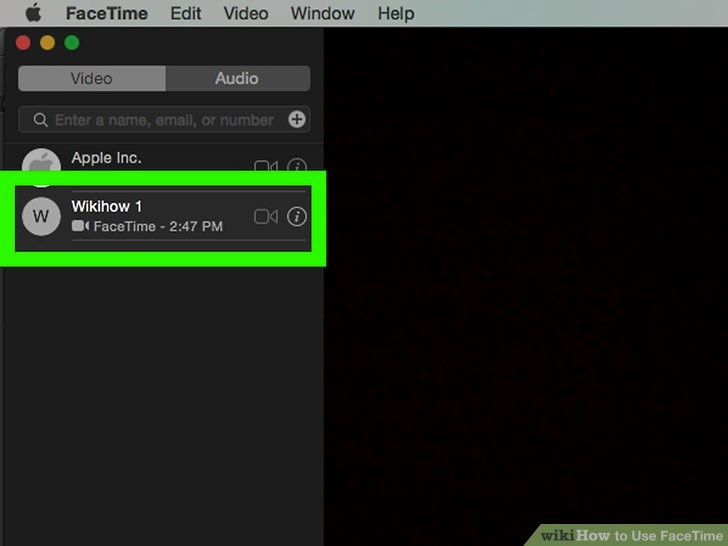Show info for Wikihow 1 entry
This screenshot has height=546, width=728.
click(x=297, y=216)
